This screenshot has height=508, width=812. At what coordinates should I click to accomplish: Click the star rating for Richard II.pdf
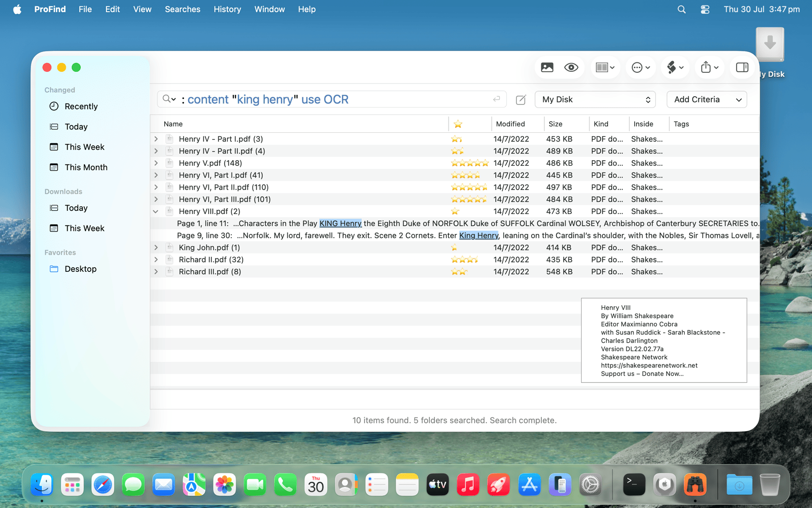pyautogui.click(x=464, y=260)
